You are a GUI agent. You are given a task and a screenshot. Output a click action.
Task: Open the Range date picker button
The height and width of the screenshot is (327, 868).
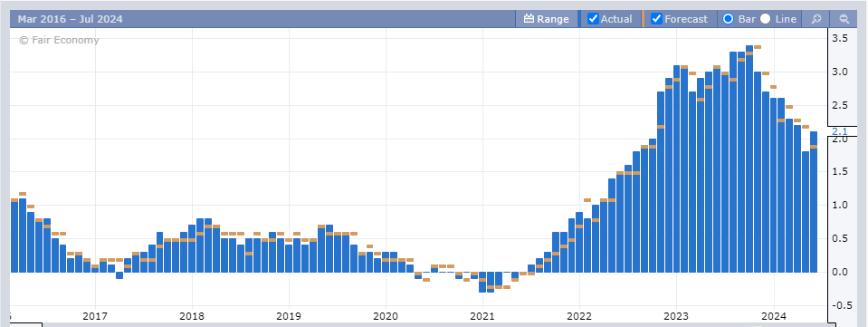(x=546, y=19)
